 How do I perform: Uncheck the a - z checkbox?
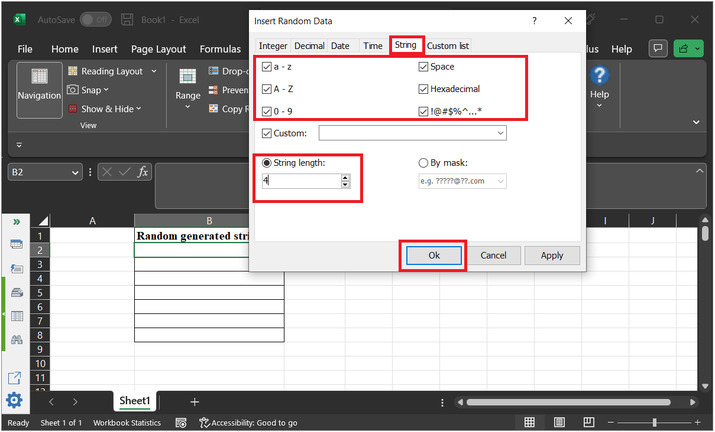tap(267, 67)
